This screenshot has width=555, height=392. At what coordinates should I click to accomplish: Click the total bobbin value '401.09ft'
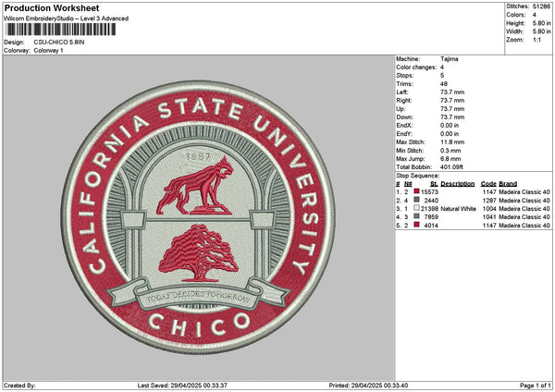[451, 167]
